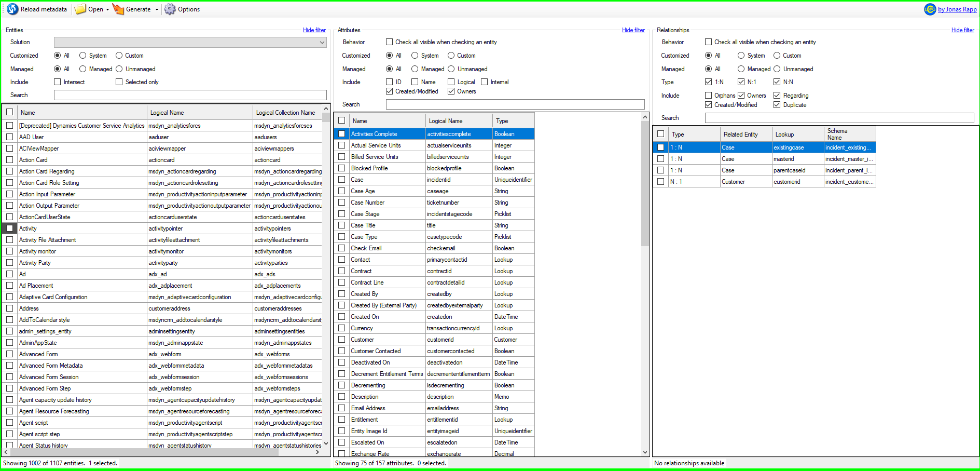Enable the ID include checkbox
This screenshot has width=980, height=471.
click(390, 82)
